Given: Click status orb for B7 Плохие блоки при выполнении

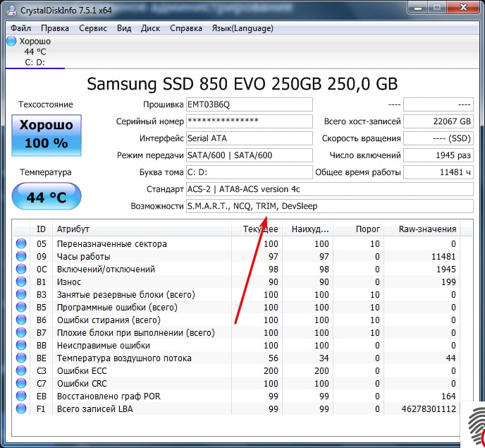Looking at the screenshot, I should pos(21,332).
